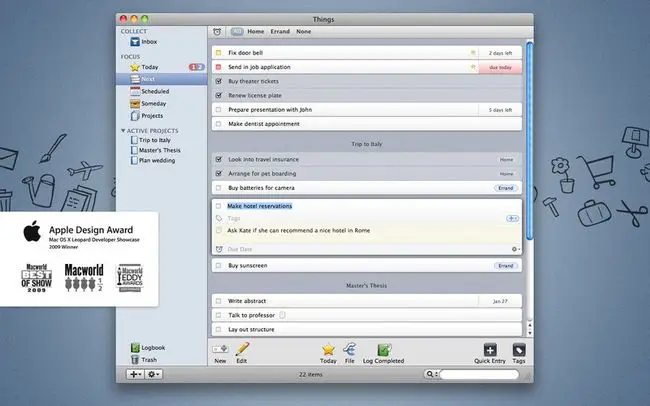Check Prepare presentation with John
Screen dimensions: 650x406
point(218,110)
